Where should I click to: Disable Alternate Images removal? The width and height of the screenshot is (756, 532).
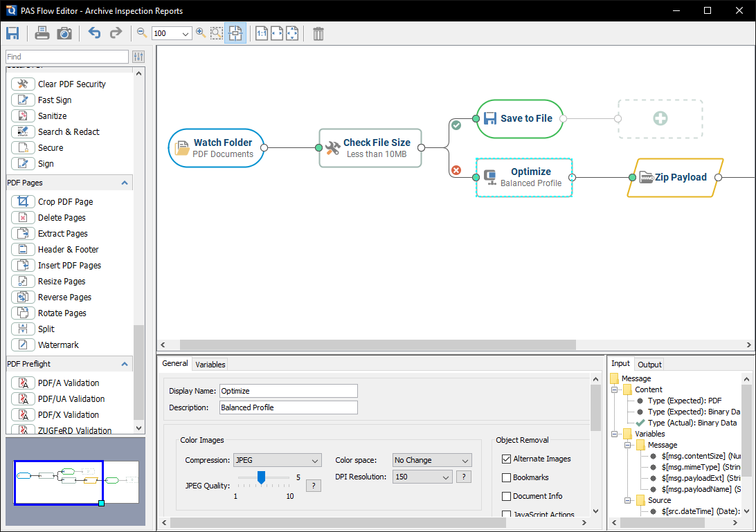coord(507,458)
